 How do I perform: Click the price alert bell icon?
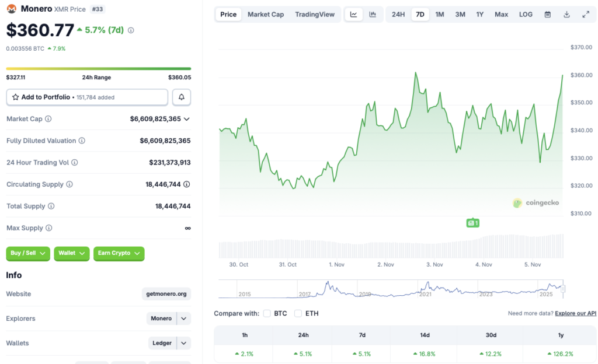[x=181, y=97]
